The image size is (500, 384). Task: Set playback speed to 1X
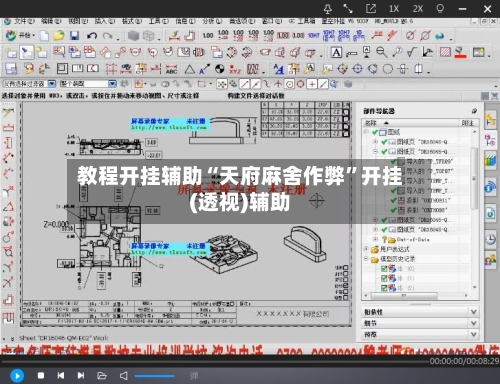point(394,9)
